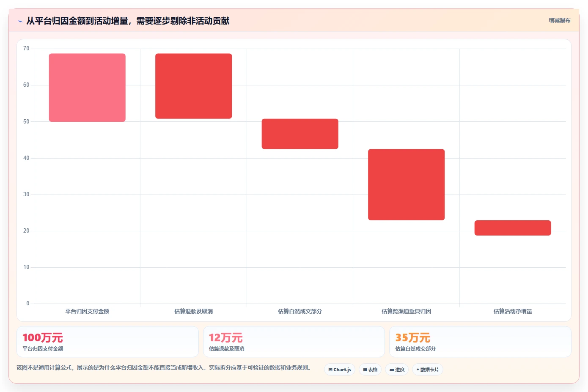Click the 100万元 data card
The height and width of the screenshot is (392, 588).
pos(107,342)
